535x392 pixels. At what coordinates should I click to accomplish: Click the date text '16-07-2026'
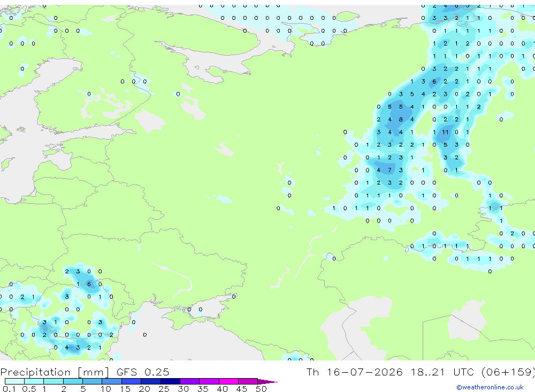tap(364, 372)
